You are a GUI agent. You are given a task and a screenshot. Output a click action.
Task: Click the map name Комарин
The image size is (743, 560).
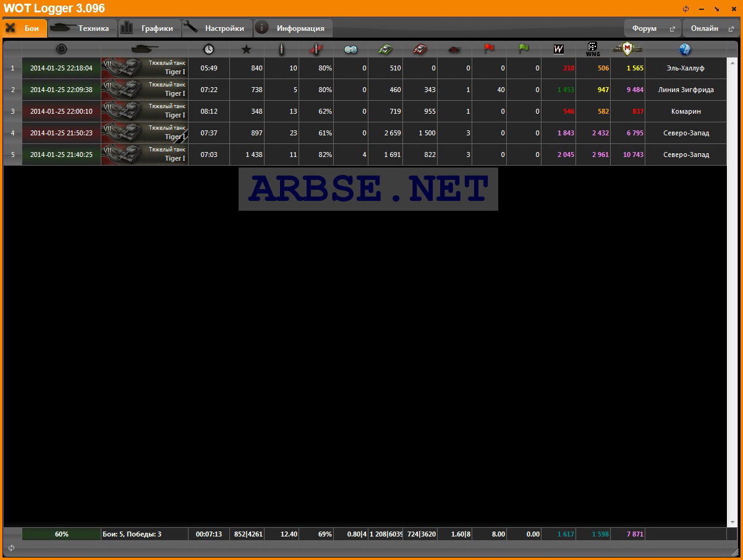(x=686, y=111)
